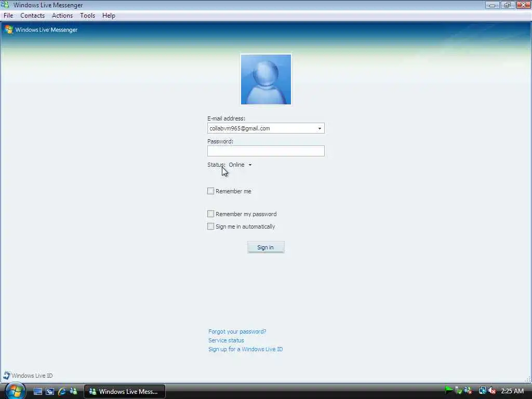Minimize the Messenger window
This screenshot has height=399, width=532.
(492, 5)
